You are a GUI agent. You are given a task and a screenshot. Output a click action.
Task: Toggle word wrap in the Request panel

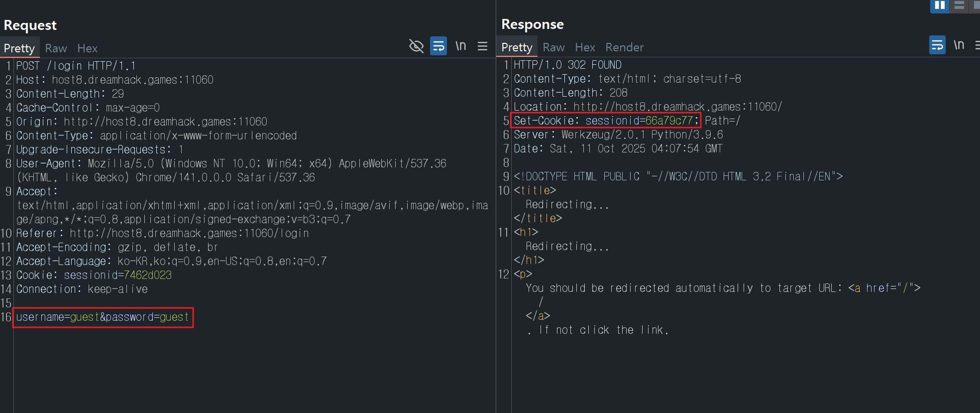[x=438, y=46]
